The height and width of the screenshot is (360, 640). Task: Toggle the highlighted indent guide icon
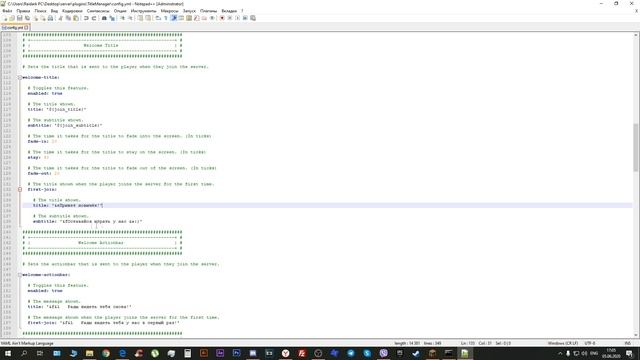[173, 18]
